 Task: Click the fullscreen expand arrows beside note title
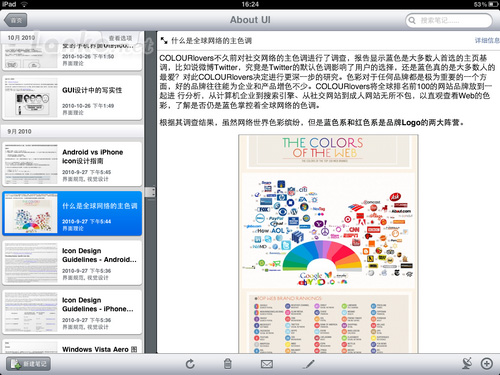(164, 41)
